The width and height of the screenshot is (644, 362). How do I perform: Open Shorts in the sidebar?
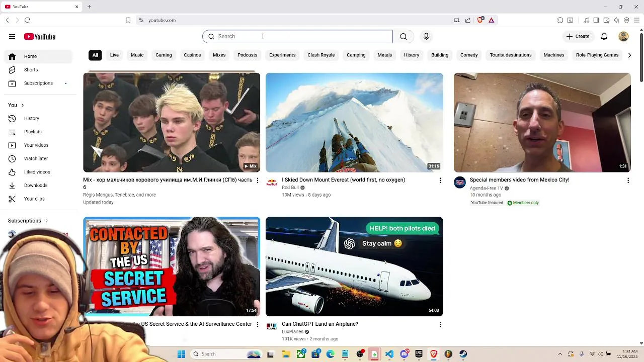(39, 70)
